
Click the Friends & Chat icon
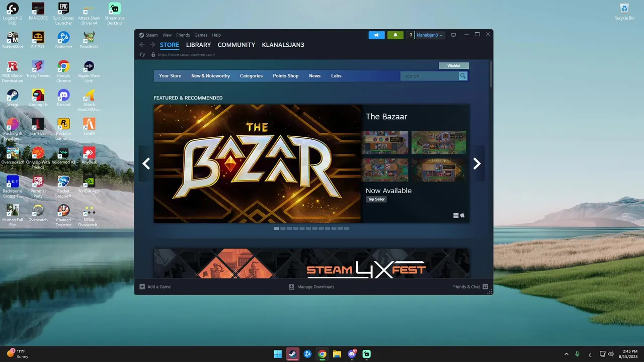[x=485, y=287]
